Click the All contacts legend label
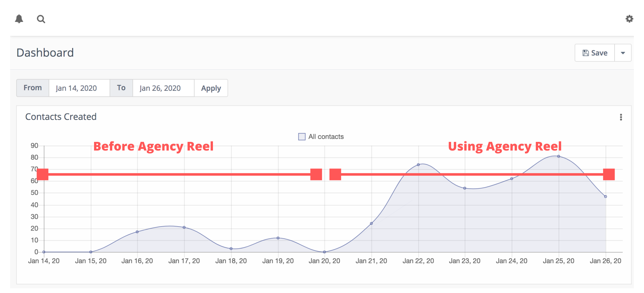Screen dimensions: 644x293 [x=326, y=137]
